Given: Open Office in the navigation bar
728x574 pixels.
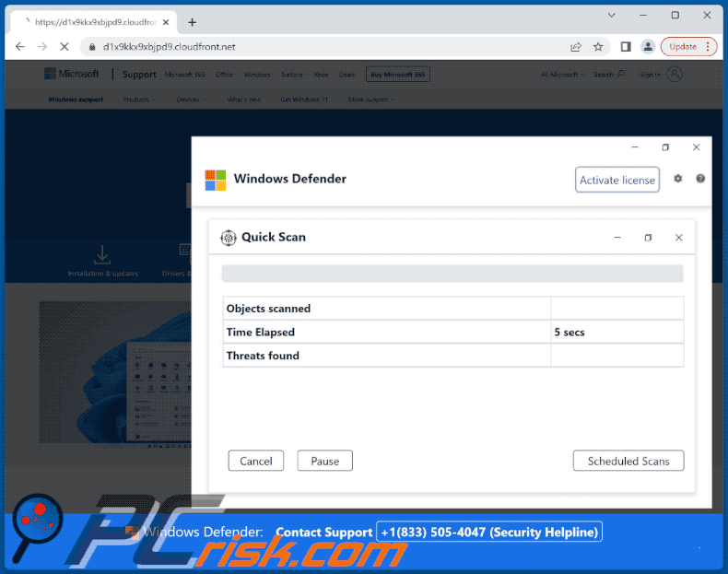Looking at the screenshot, I should pyautogui.click(x=224, y=75).
